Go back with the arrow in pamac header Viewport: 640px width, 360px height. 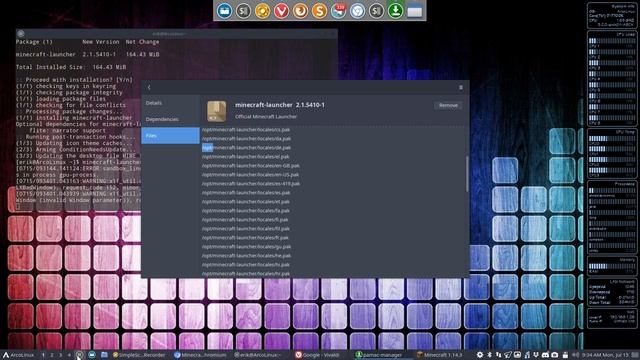(x=149, y=87)
